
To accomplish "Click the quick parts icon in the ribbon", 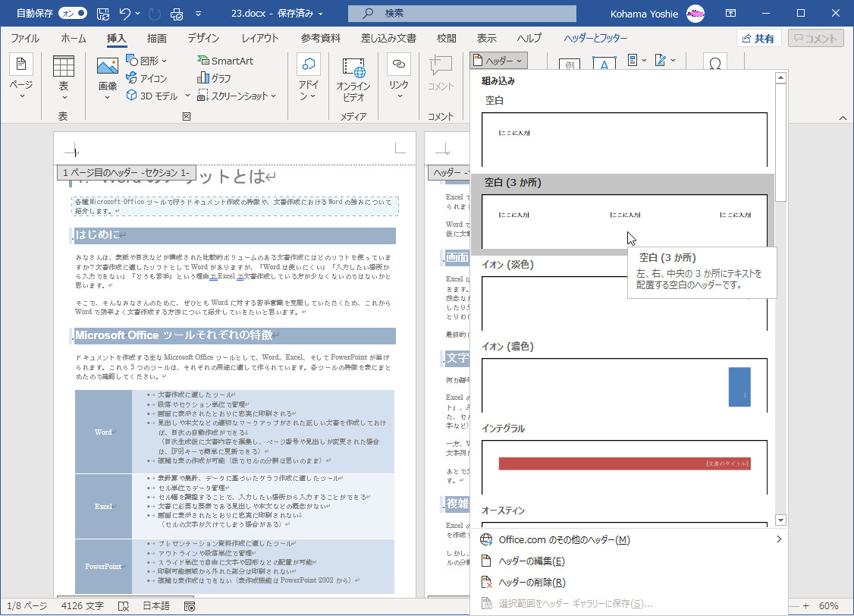I will [636, 61].
